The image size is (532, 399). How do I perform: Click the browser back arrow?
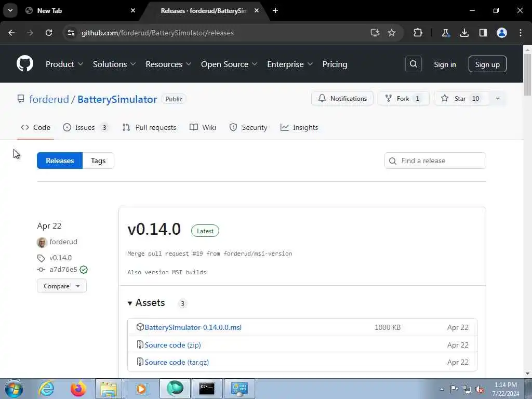[11, 33]
